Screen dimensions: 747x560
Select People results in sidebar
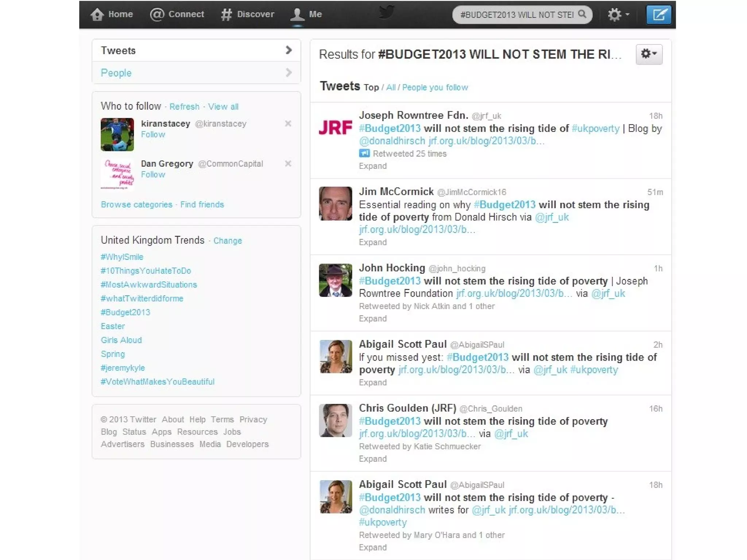click(x=116, y=73)
